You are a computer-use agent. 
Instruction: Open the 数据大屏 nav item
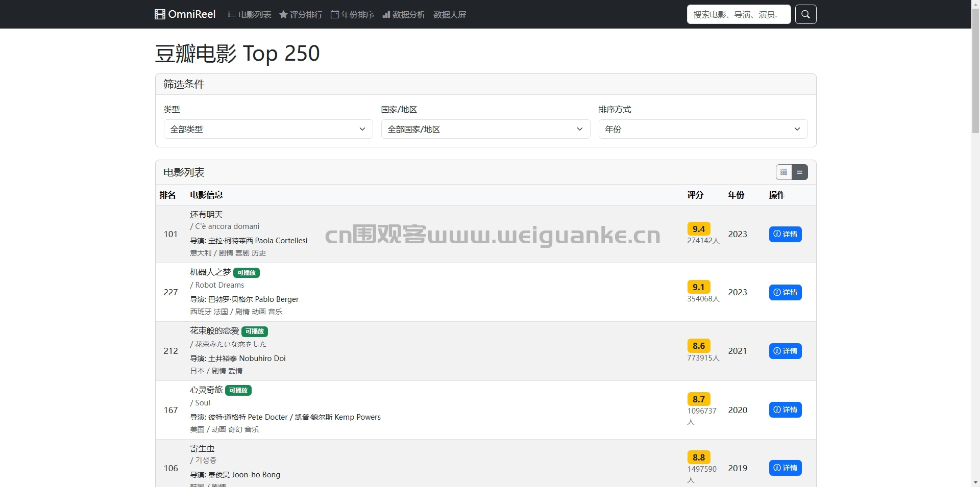[x=450, y=14]
